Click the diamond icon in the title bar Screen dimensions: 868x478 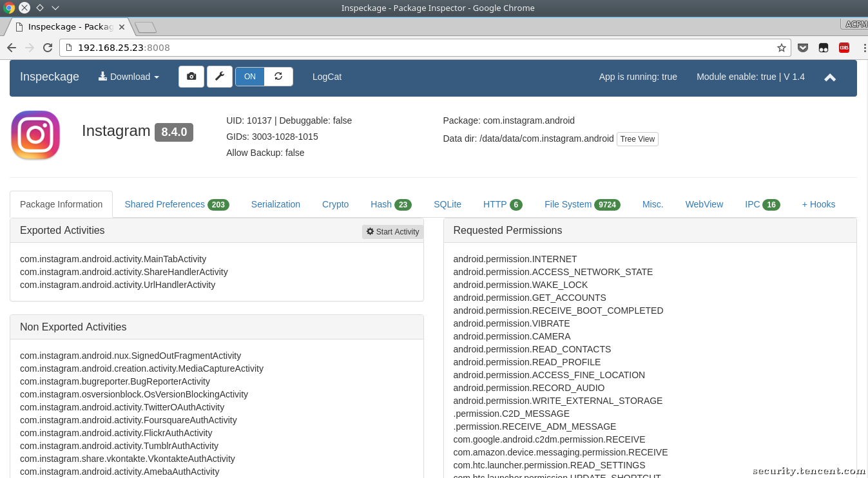click(40, 8)
